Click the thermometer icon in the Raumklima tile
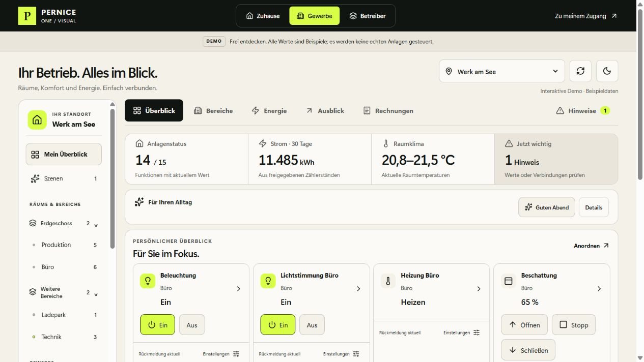This screenshot has height=362, width=644. pos(386,143)
